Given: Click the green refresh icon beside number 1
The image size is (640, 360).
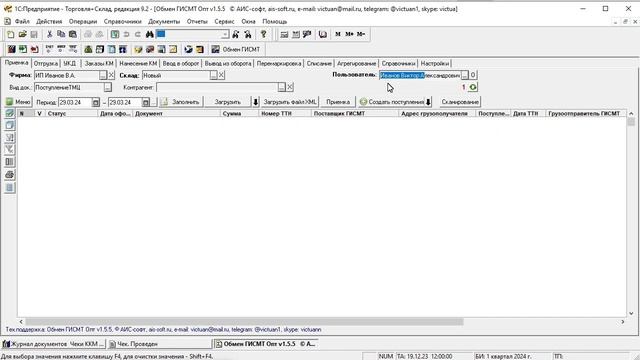Looking at the screenshot, I should [473, 87].
